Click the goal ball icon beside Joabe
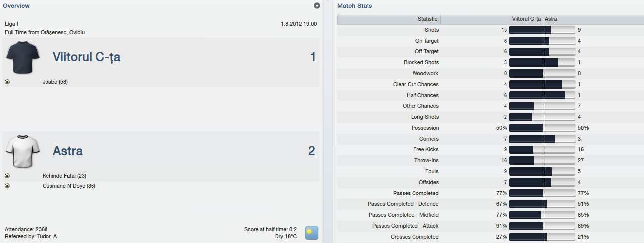The height and width of the screenshot is (243, 644). coord(7,82)
